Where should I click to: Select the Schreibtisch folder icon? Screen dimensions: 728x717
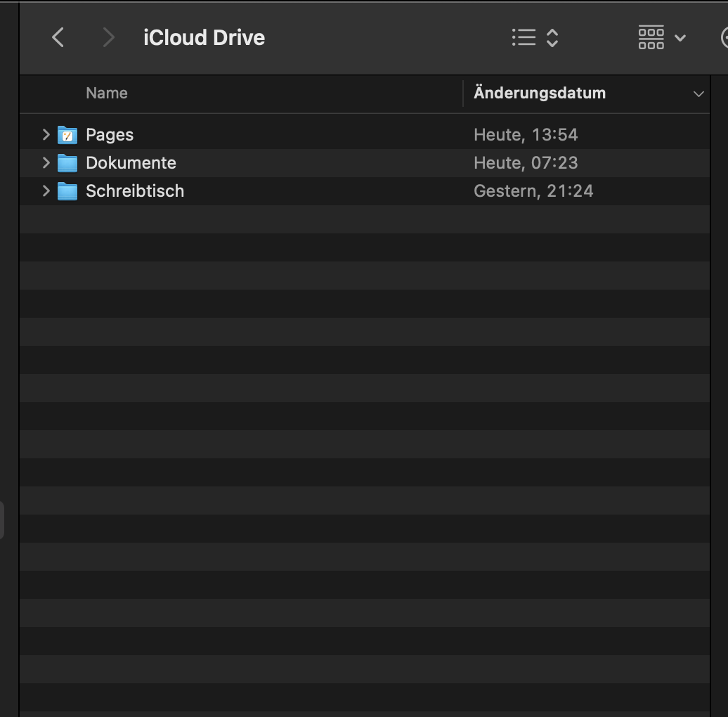[67, 191]
